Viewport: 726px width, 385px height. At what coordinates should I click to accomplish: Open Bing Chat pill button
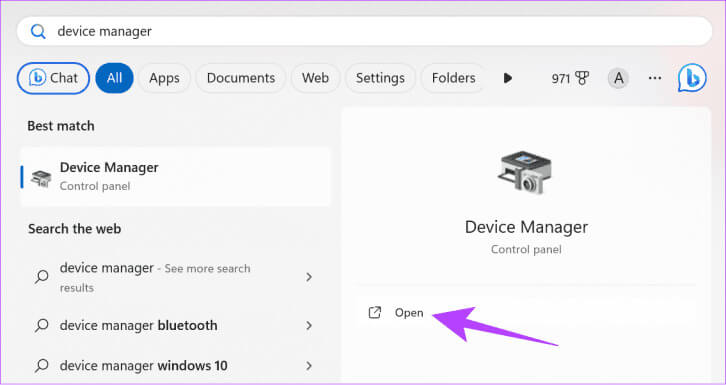53,78
